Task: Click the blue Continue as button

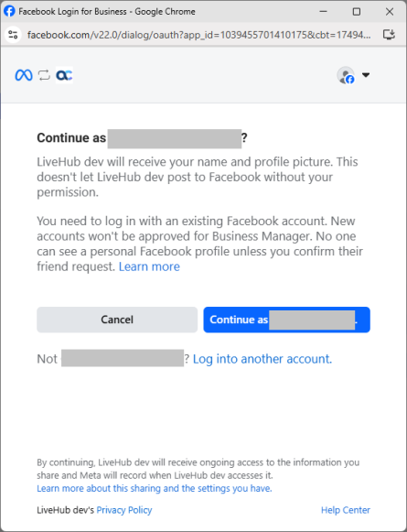Action: tap(286, 320)
